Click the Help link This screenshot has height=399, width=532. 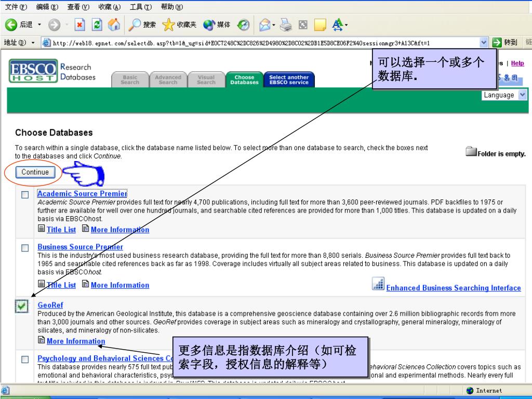[517, 63]
